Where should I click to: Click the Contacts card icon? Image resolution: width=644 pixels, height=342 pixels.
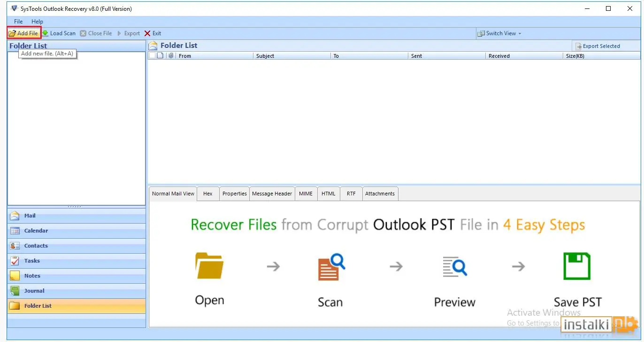point(15,246)
